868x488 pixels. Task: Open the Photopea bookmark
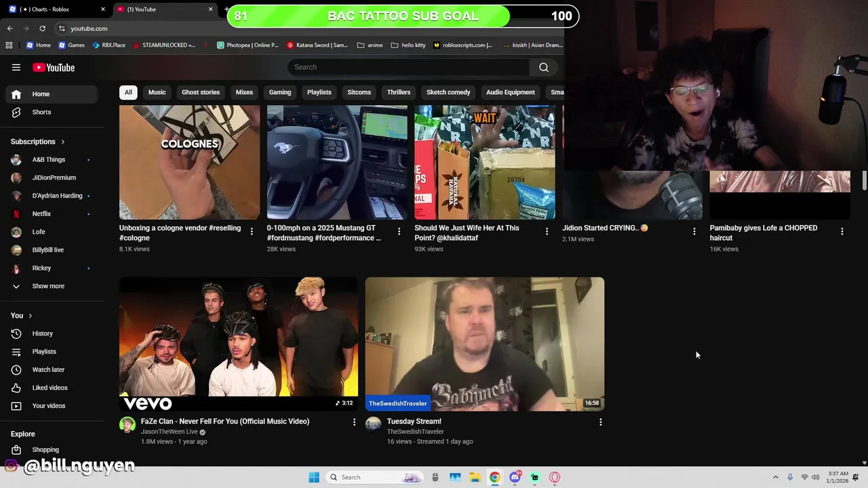pyautogui.click(x=248, y=45)
